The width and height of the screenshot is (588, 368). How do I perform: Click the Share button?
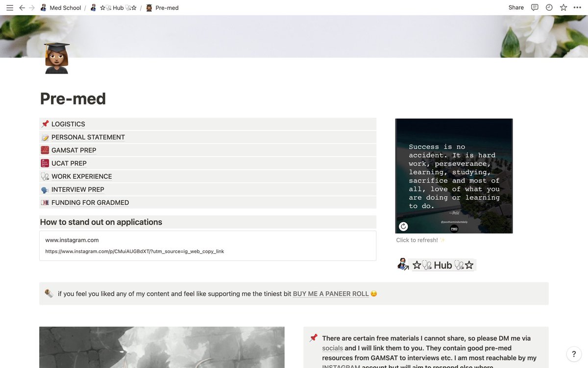516,7
